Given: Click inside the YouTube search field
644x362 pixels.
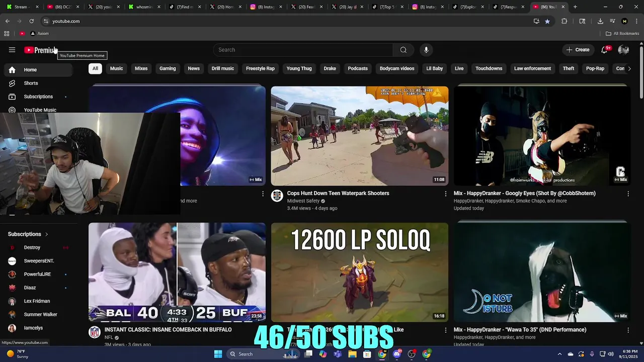Looking at the screenshot, I should (x=303, y=50).
